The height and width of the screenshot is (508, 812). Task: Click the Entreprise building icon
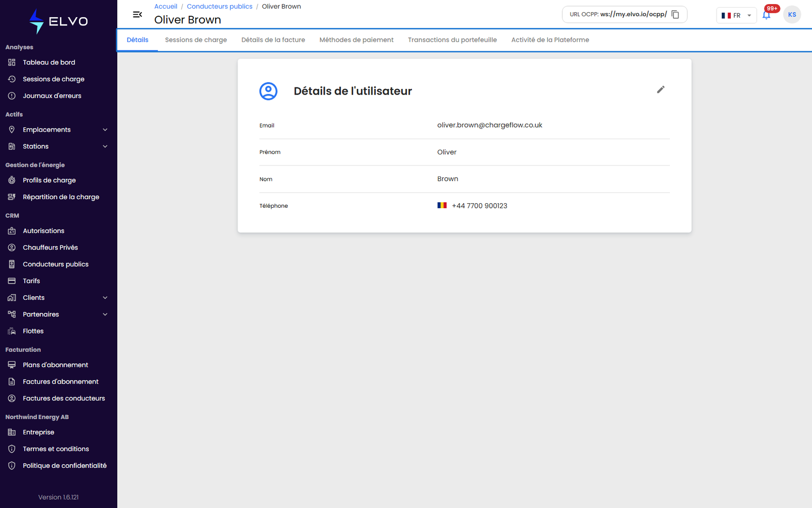(x=12, y=432)
